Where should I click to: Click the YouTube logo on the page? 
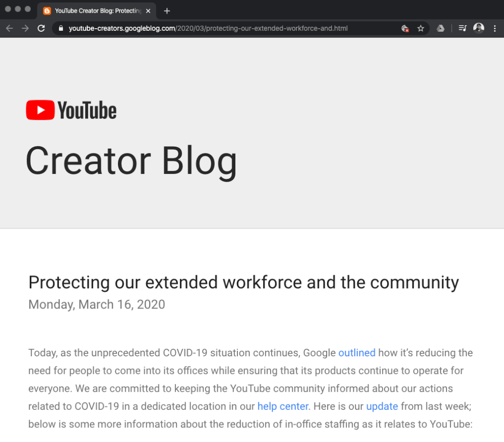tap(71, 110)
